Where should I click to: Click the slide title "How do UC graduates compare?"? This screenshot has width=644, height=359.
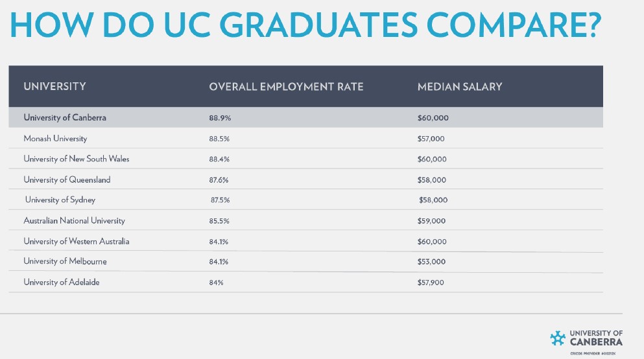pos(305,25)
